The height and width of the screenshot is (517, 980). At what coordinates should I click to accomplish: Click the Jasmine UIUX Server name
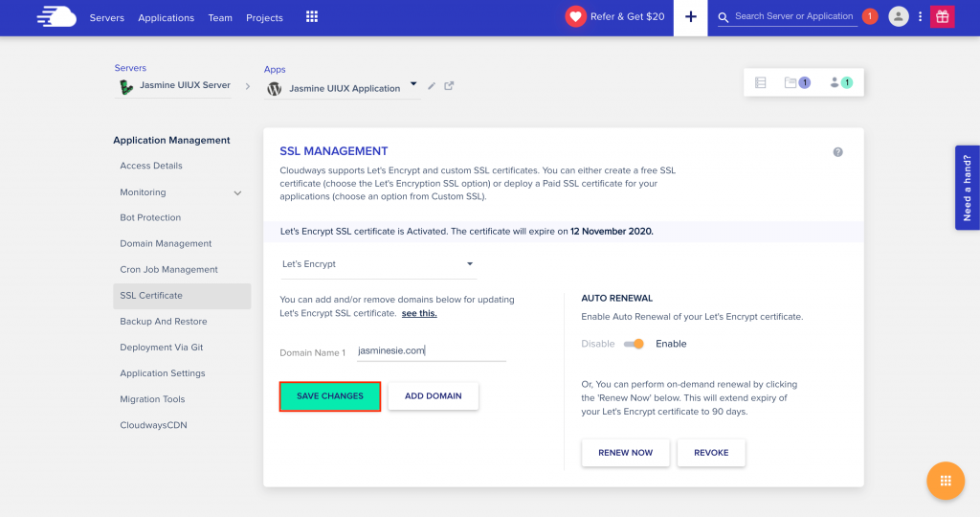[x=185, y=85]
